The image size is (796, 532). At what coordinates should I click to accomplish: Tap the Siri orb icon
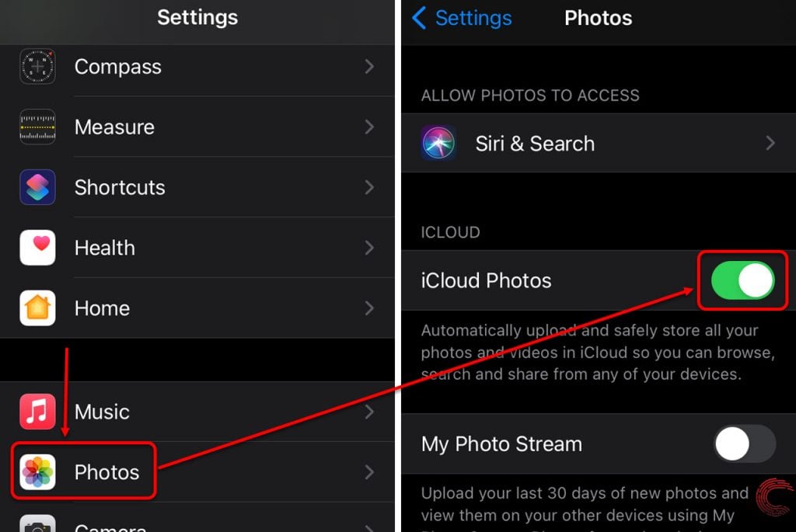(x=438, y=143)
